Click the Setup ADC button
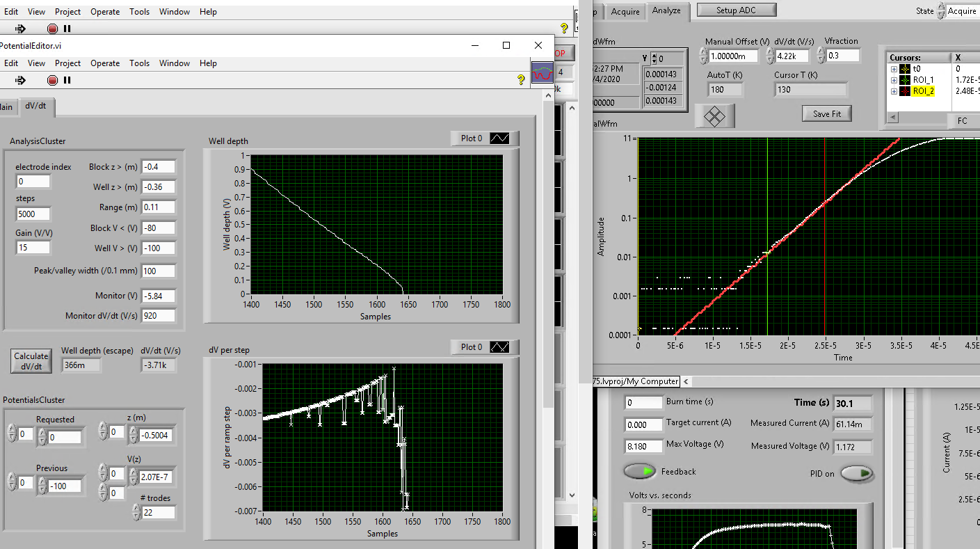Viewport: 980px width, 549px height. tap(736, 10)
